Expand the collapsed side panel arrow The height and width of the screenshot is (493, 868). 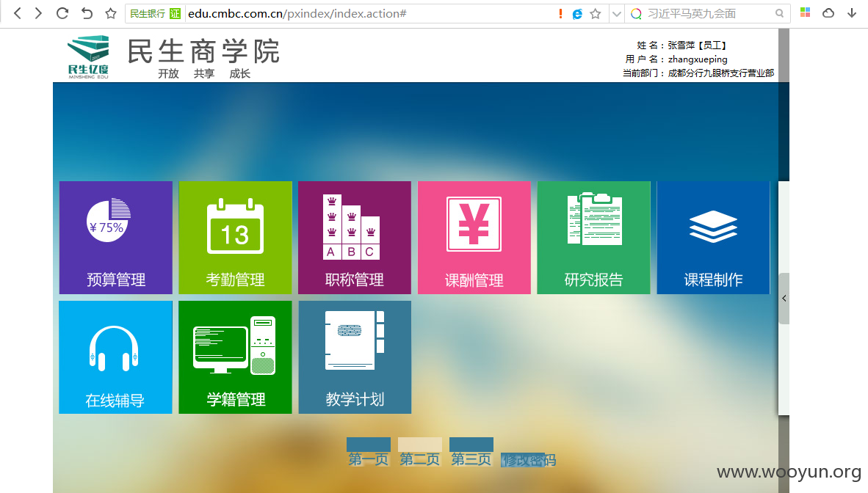[784, 299]
